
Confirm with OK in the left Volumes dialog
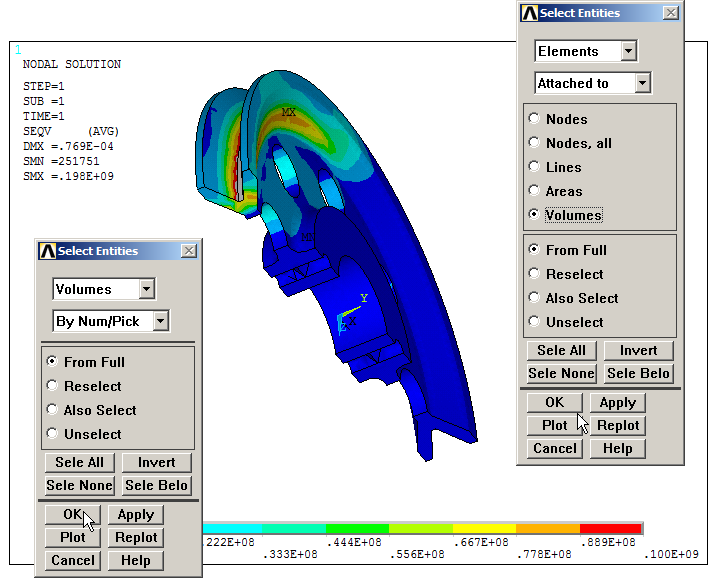click(x=73, y=514)
